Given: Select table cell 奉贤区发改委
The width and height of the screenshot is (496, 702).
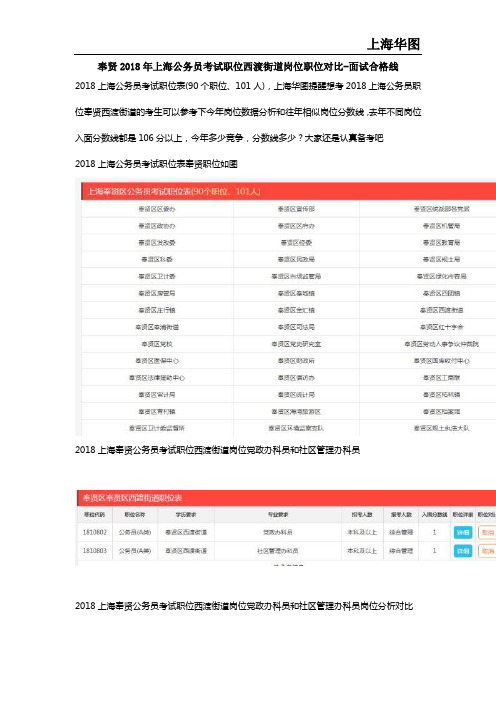Looking at the screenshot, I should coord(157,243).
